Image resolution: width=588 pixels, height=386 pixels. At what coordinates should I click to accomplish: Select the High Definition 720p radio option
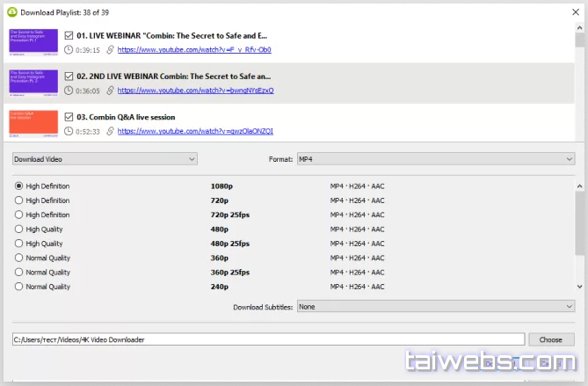click(18, 200)
